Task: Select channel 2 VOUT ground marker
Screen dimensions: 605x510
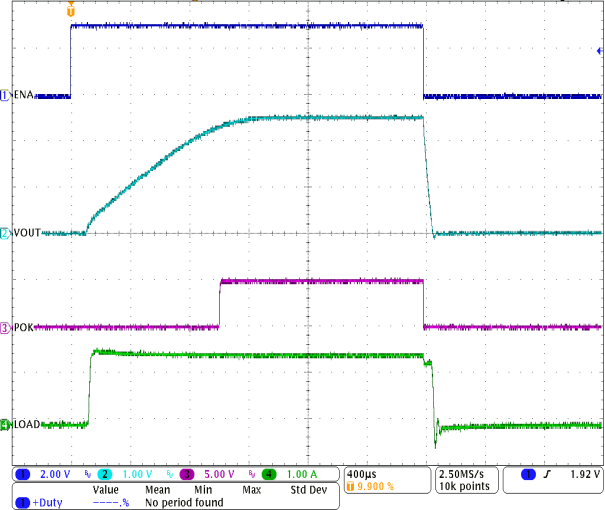Action: point(5,233)
